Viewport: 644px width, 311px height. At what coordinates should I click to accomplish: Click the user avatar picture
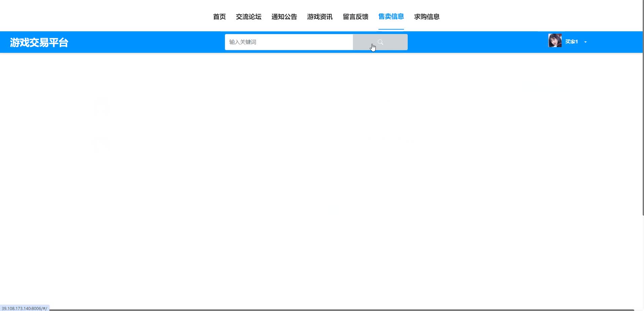tap(555, 40)
